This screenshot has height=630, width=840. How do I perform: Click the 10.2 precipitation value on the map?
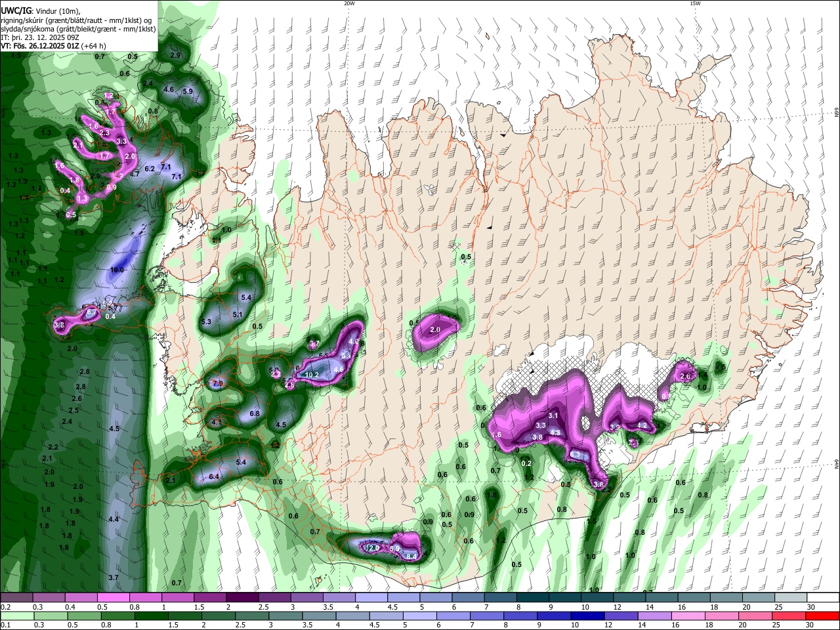(312, 375)
